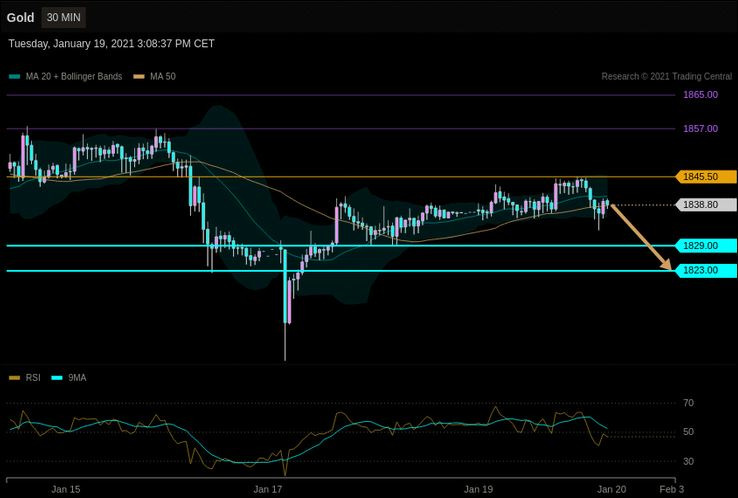
Task: Click the 1838.80 current price tag
Action: pyautogui.click(x=706, y=205)
